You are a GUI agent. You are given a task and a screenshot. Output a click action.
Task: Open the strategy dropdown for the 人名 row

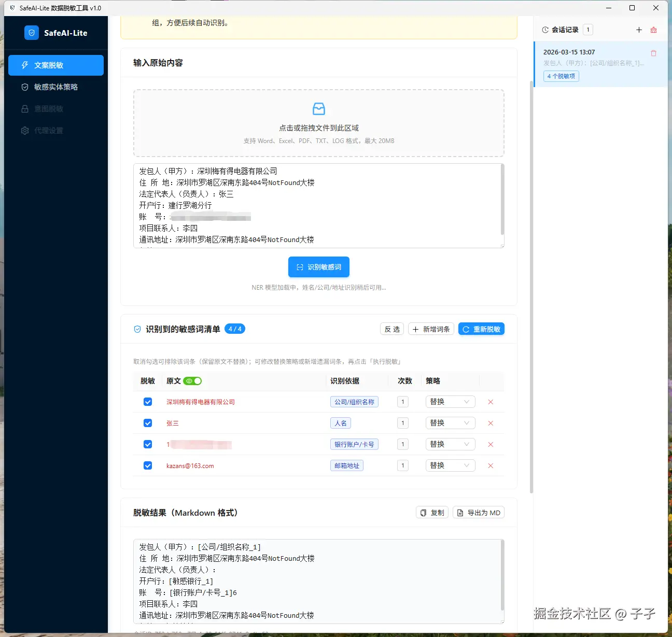450,423
